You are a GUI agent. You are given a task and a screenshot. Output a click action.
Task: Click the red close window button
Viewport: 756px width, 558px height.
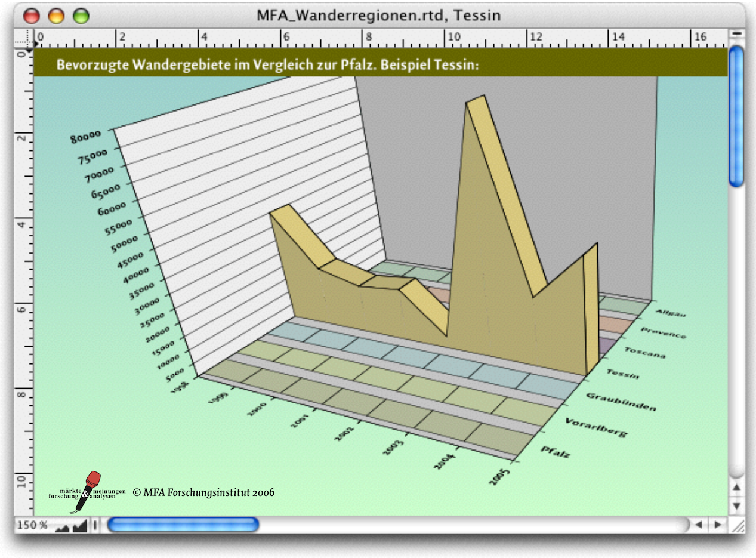(31, 15)
